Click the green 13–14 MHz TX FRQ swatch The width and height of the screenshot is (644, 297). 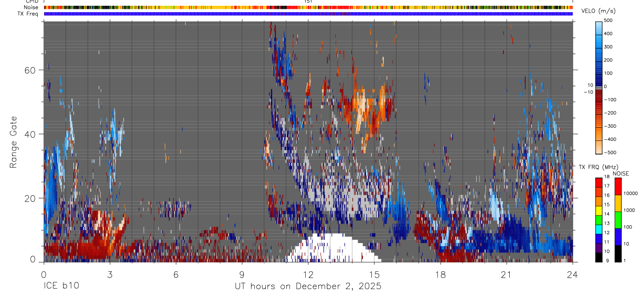click(x=598, y=219)
